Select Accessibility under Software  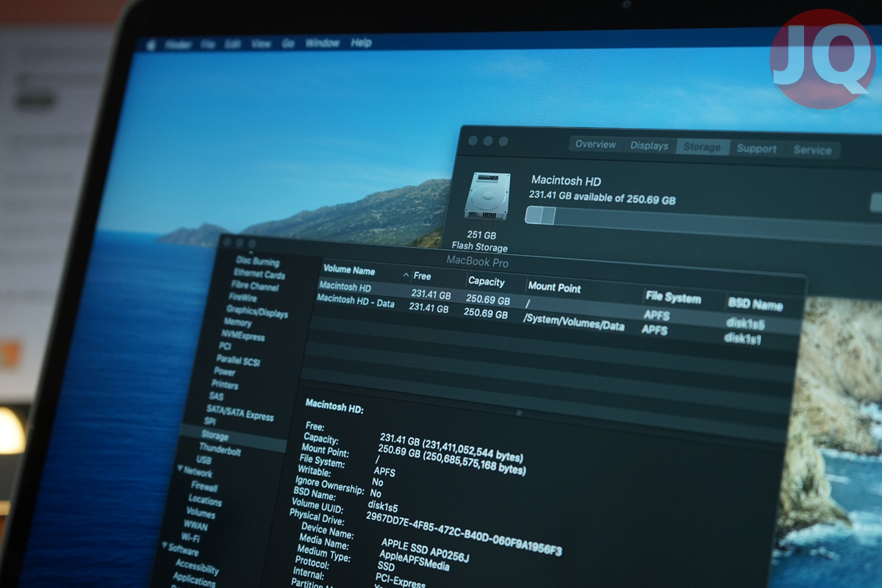[196, 567]
